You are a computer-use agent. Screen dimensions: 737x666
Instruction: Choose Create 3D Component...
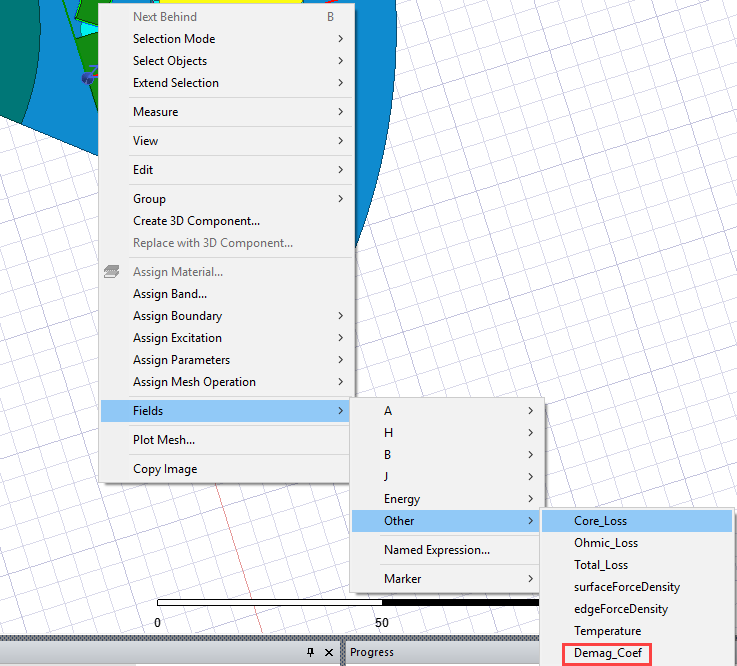226,221
